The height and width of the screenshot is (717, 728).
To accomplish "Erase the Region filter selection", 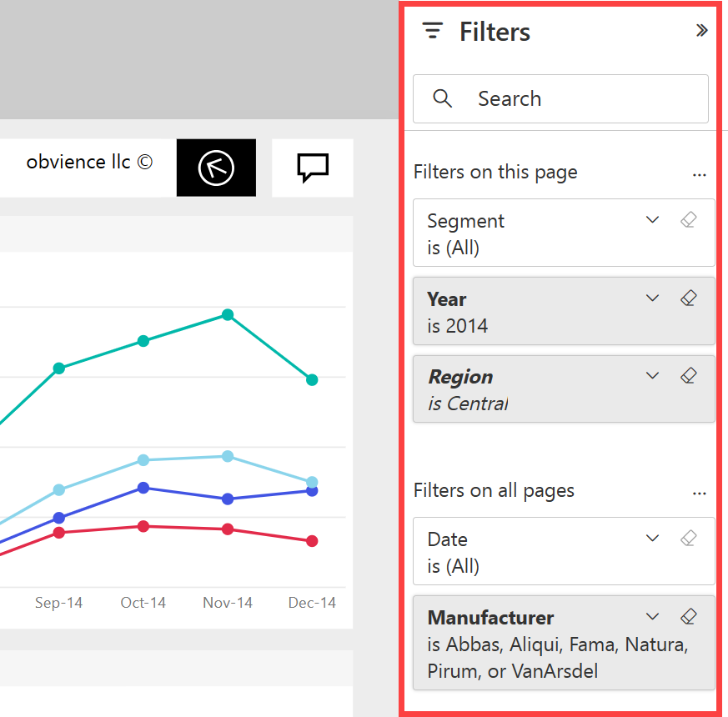I will [x=689, y=375].
